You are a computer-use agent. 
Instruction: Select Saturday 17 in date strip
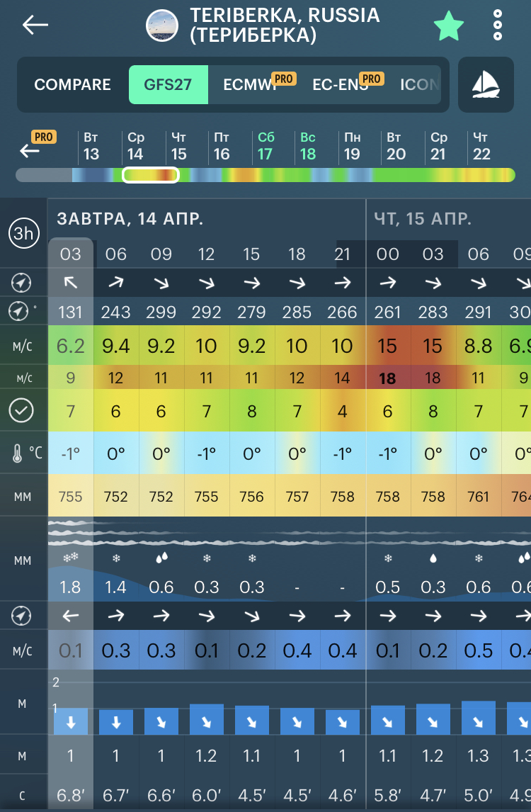click(265, 146)
